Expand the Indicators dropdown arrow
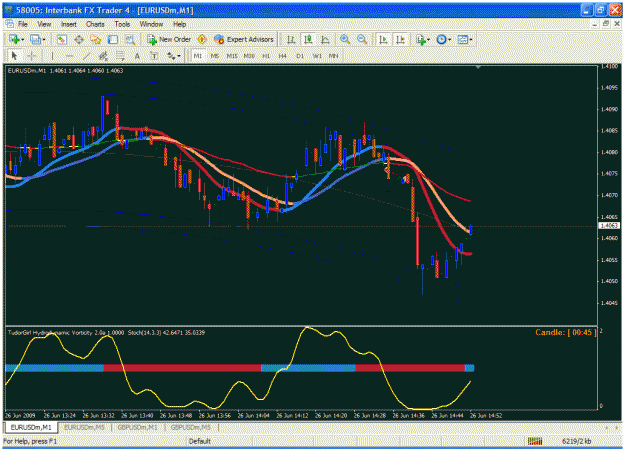 (428, 39)
